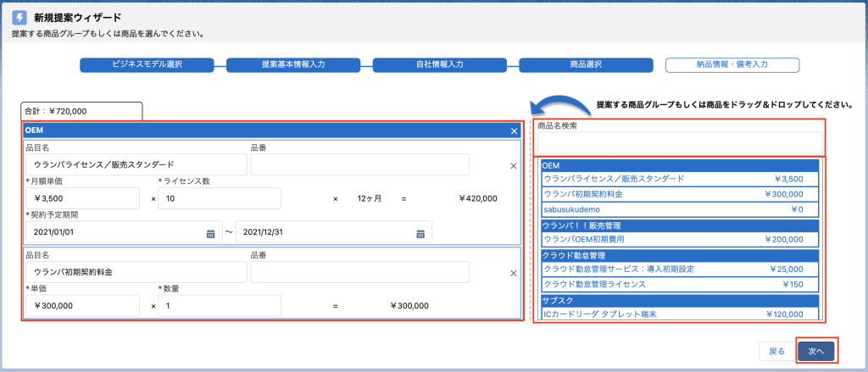The width and height of the screenshot is (868, 372).
Task: Open calendar for start date 2021/01/01
Action: [x=210, y=233]
